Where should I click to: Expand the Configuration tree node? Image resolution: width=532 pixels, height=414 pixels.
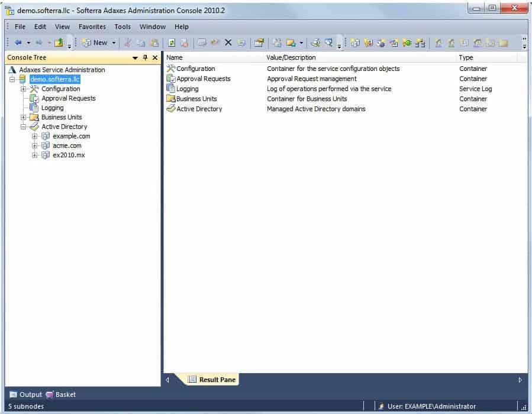pyautogui.click(x=23, y=89)
